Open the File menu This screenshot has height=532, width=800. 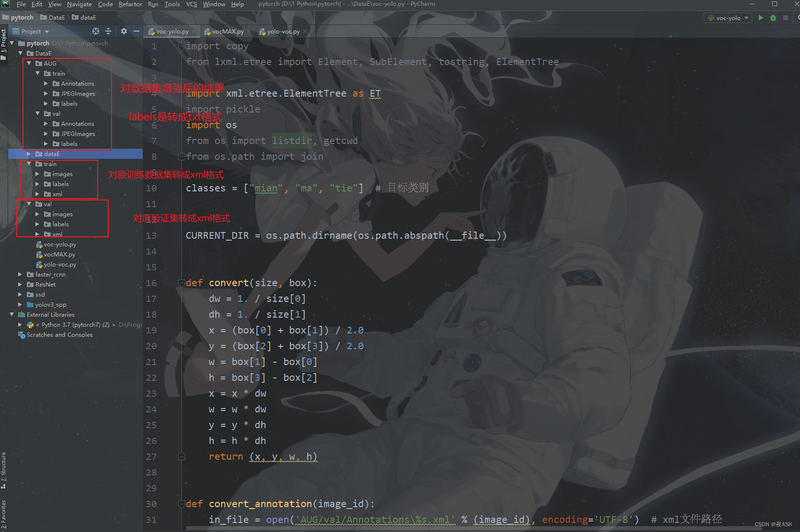[x=21, y=4]
